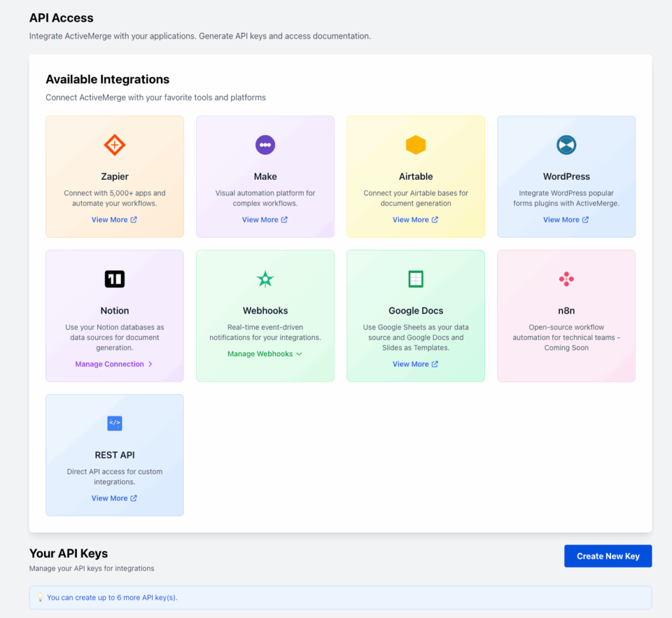Click the n8n workflow icon
The height and width of the screenshot is (618, 672).
566,279
